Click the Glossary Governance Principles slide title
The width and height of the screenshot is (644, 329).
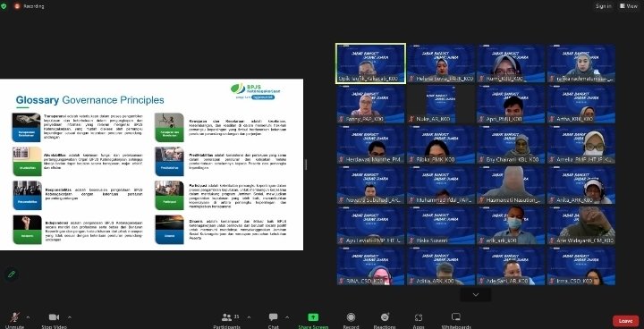(x=90, y=100)
